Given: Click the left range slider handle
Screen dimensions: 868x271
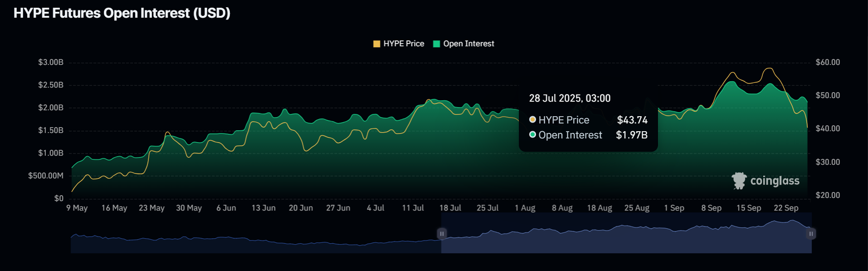Looking at the screenshot, I should 441,234.
